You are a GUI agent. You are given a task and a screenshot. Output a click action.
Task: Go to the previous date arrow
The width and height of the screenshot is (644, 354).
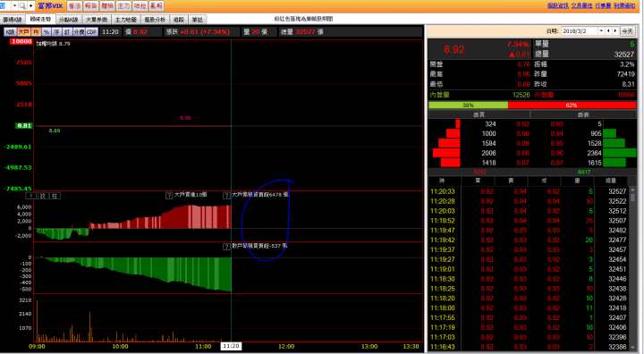coord(609,31)
